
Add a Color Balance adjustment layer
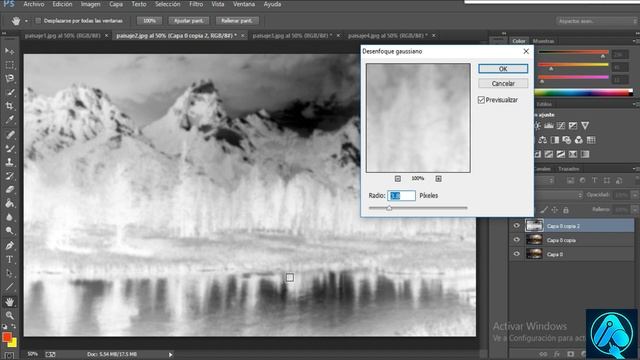[x=542, y=140]
